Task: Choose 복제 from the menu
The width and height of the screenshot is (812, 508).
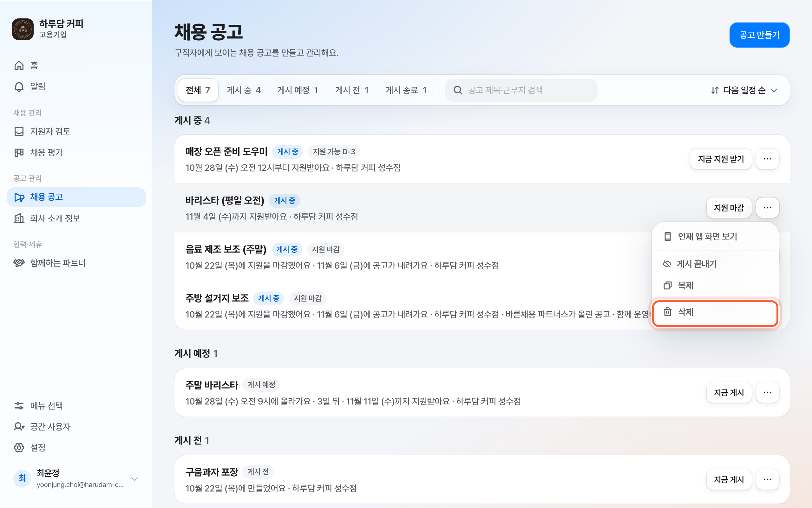Action: click(715, 285)
